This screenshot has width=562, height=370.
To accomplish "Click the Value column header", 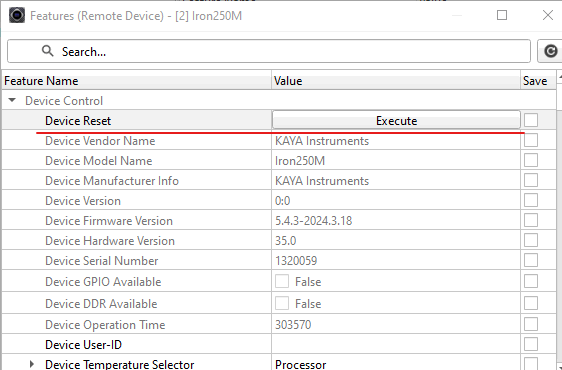I will point(396,81).
